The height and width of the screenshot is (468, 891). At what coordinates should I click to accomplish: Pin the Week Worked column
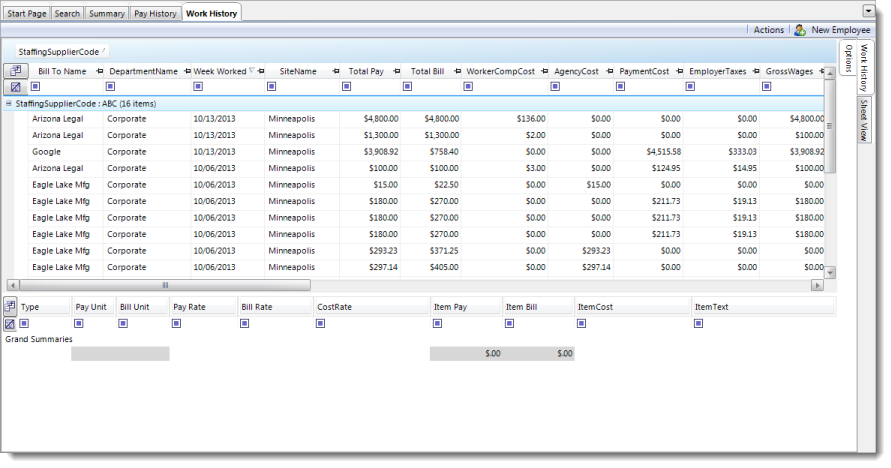(261, 72)
